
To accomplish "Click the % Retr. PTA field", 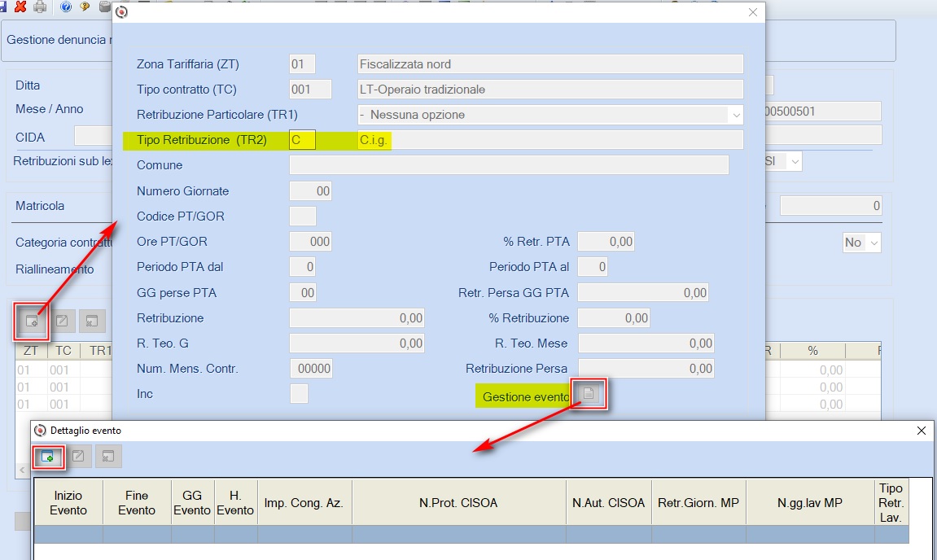I will click(606, 242).
